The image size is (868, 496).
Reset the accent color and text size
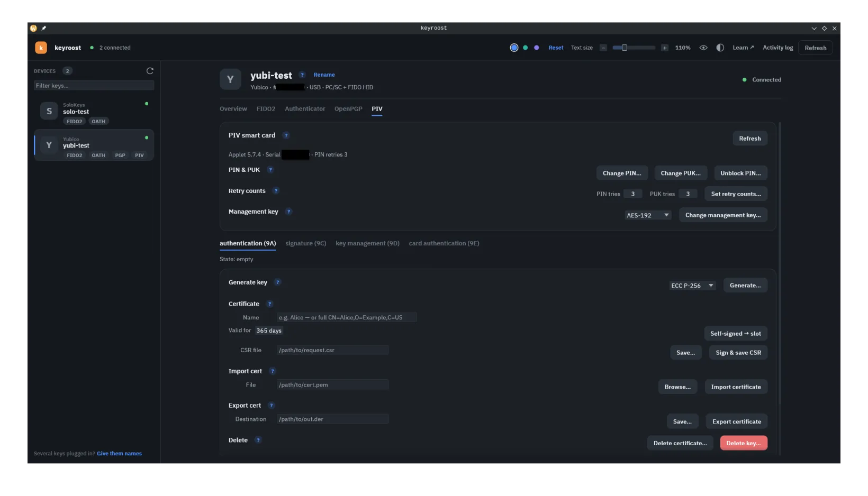[x=556, y=48]
